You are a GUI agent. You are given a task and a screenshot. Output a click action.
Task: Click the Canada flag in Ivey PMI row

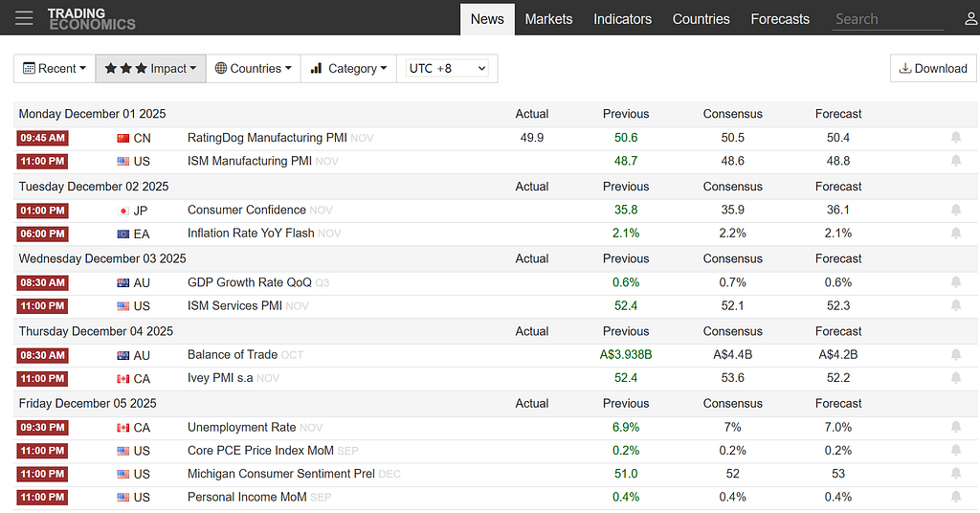(123, 379)
